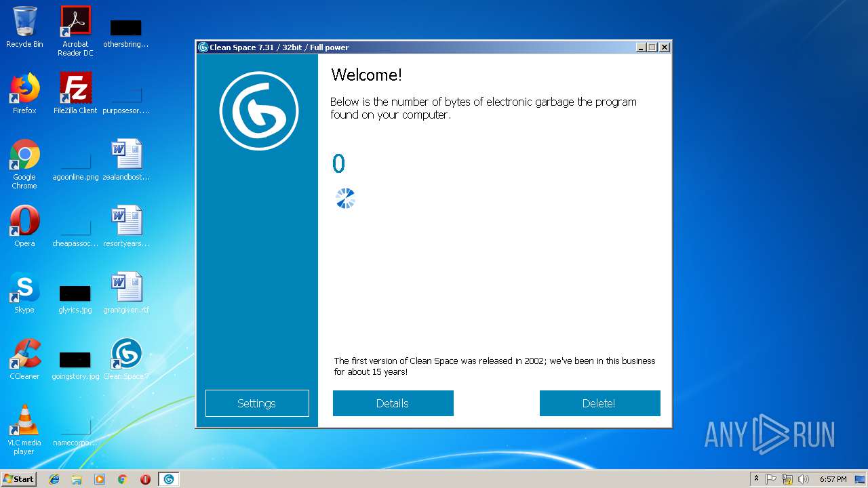Screen dimensions: 868x488
Task: Launch Firefox from the desktop
Action: click(x=24, y=94)
